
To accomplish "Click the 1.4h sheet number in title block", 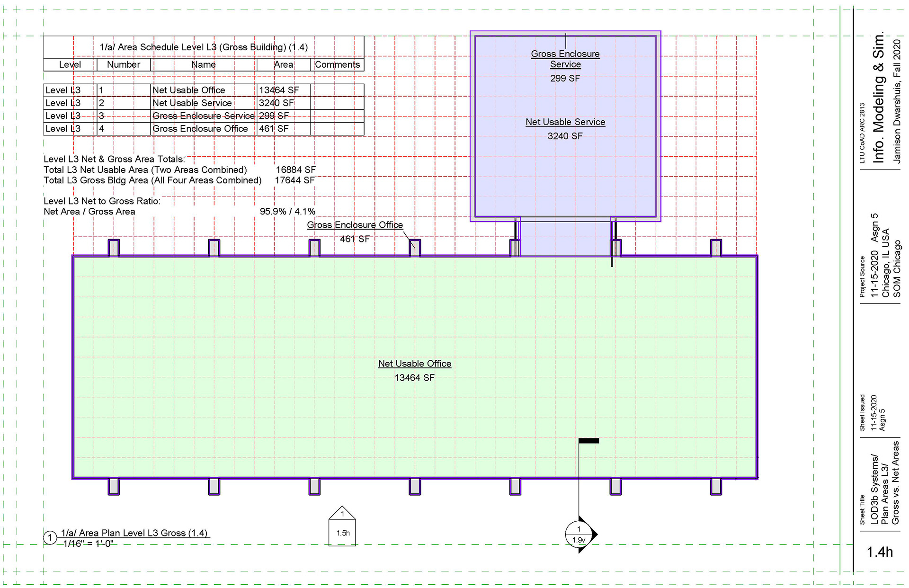I will coord(880,552).
